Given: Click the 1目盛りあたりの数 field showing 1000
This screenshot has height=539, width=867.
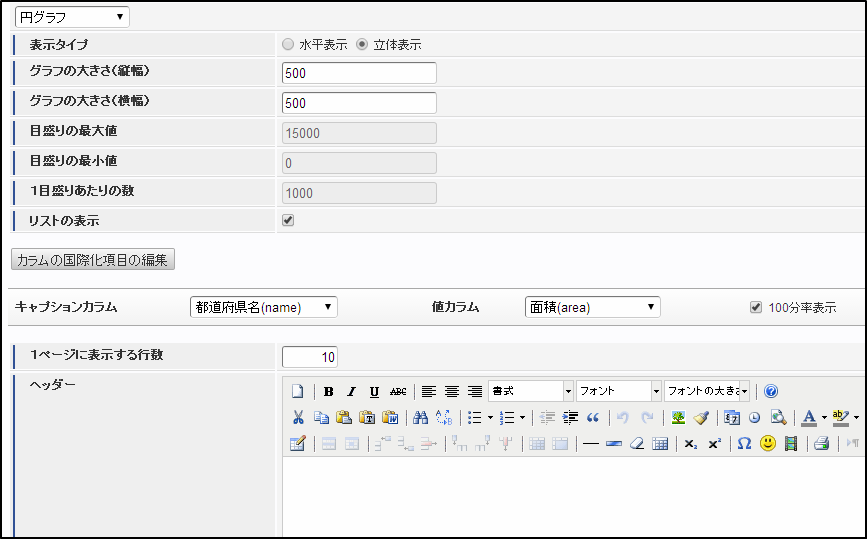Looking at the screenshot, I should pos(359,193).
